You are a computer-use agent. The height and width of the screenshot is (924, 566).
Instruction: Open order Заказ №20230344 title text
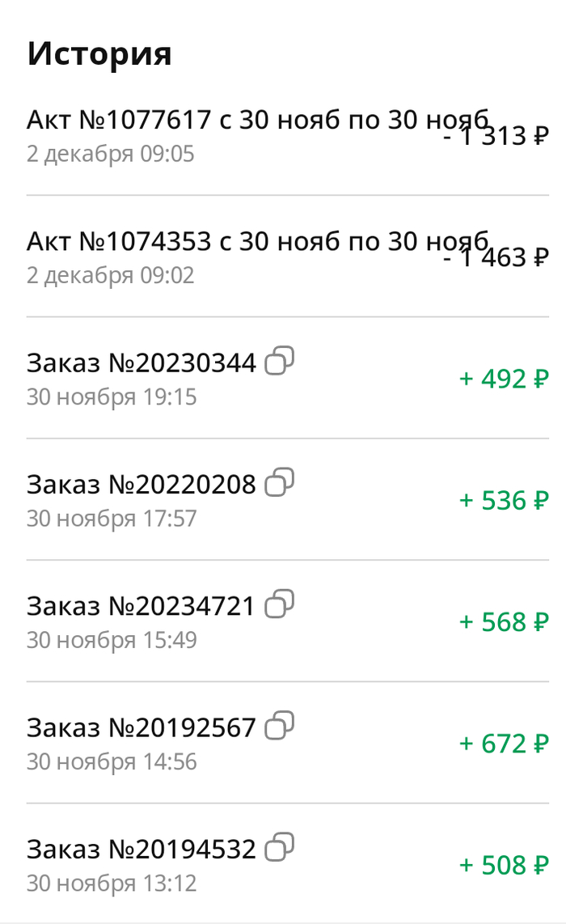(141, 363)
